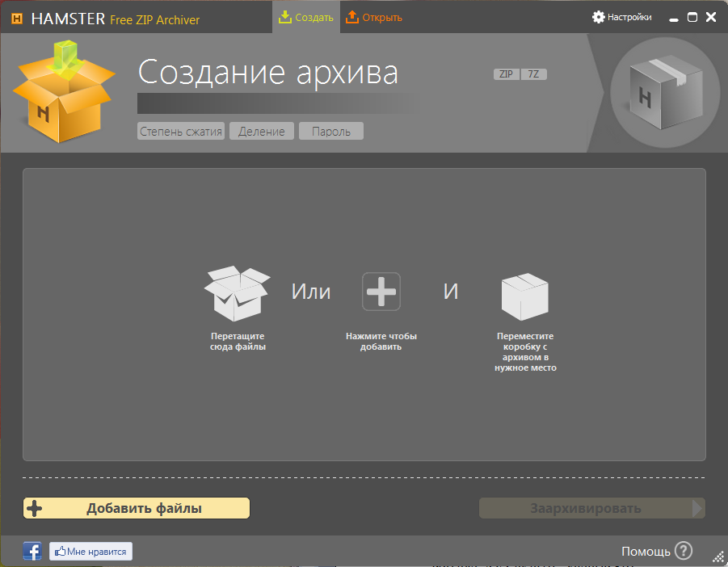
Task: Click the Мне нравится like button
Action: [x=91, y=551]
